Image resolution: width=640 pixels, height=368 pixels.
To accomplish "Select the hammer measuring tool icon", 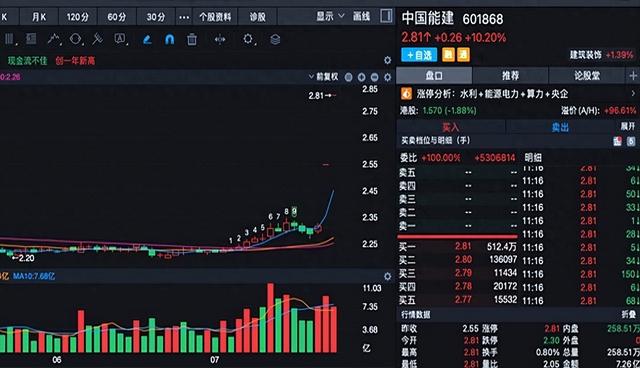I will pyautogui.click(x=98, y=39).
